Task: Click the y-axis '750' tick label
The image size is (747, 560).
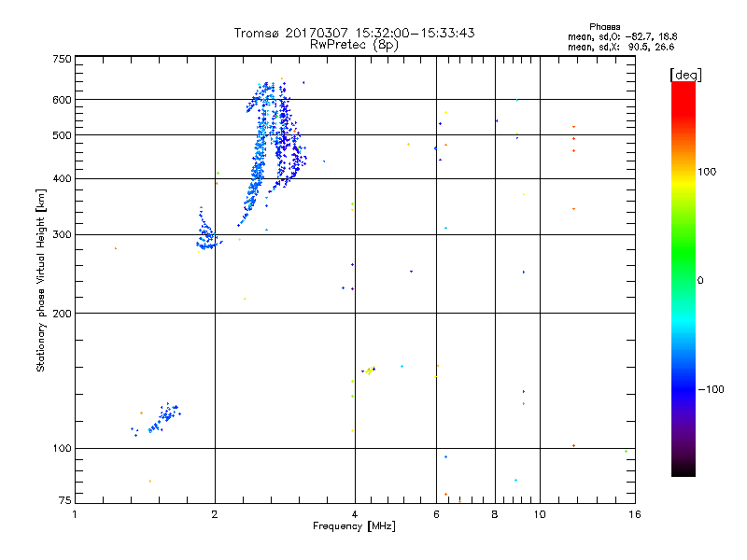Action: pos(62,59)
